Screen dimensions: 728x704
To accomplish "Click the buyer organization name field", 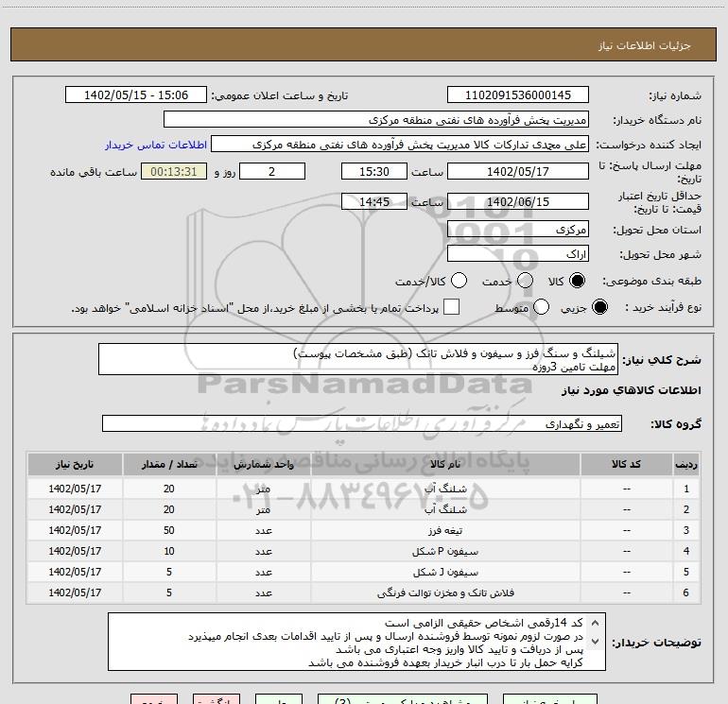I will [376, 120].
